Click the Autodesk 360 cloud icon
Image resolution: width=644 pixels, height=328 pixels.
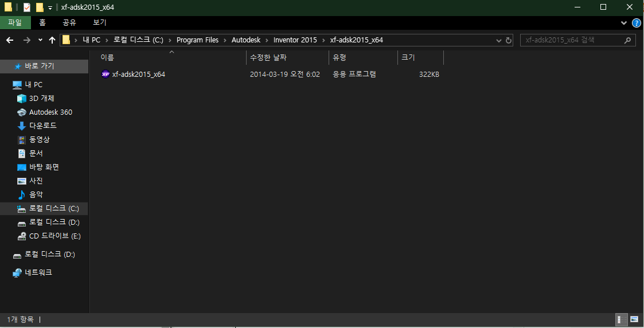(x=21, y=112)
